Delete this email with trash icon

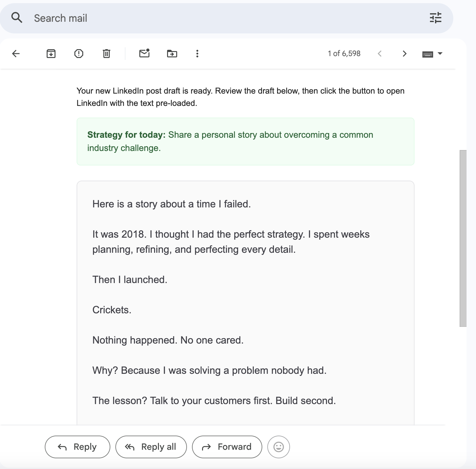107,54
